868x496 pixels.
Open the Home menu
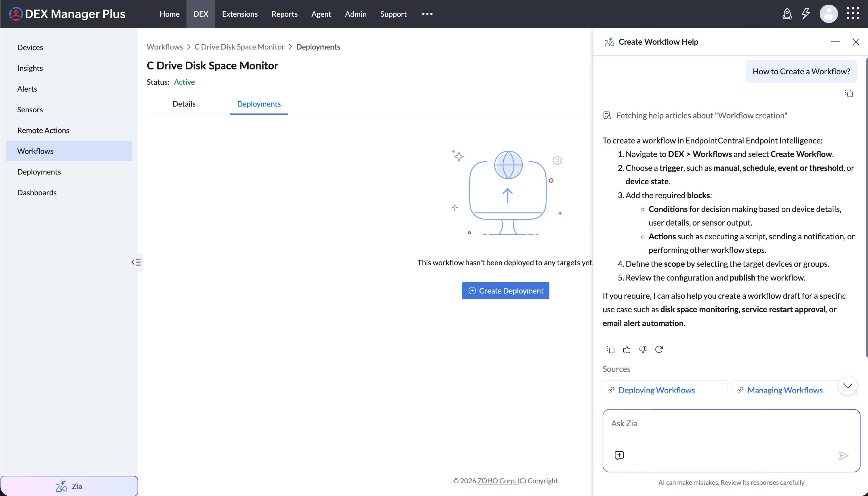[170, 14]
